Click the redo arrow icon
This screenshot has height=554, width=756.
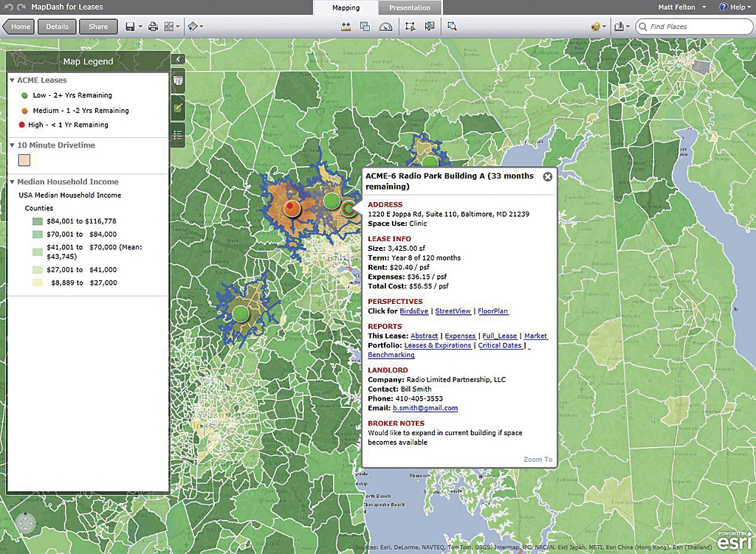(x=21, y=7)
